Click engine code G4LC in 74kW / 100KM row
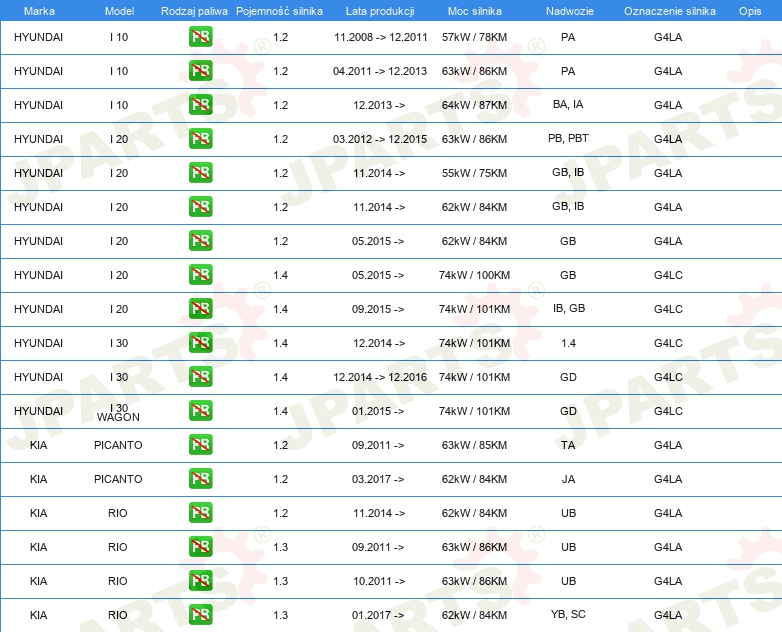The width and height of the screenshot is (782, 632). pos(668,274)
